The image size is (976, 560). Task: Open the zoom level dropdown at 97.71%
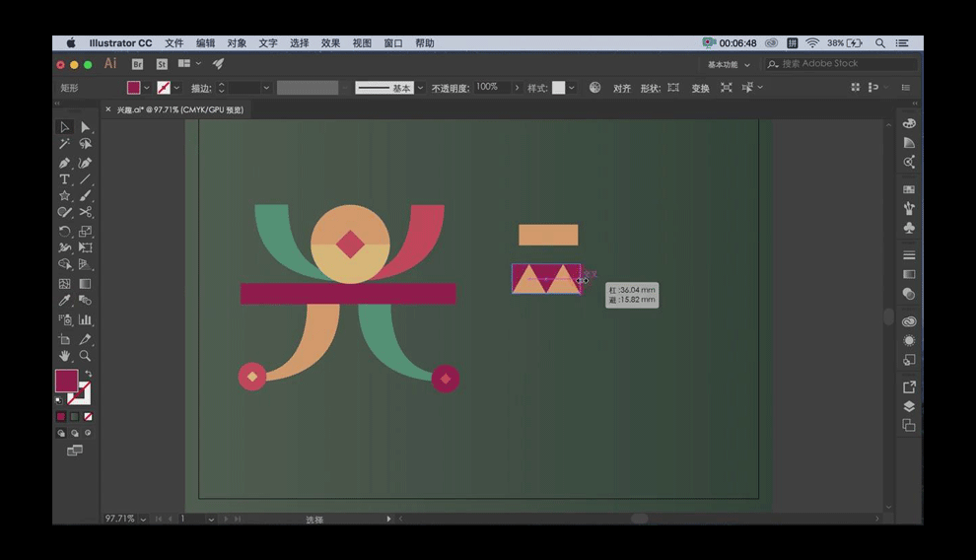coord(144,519)
